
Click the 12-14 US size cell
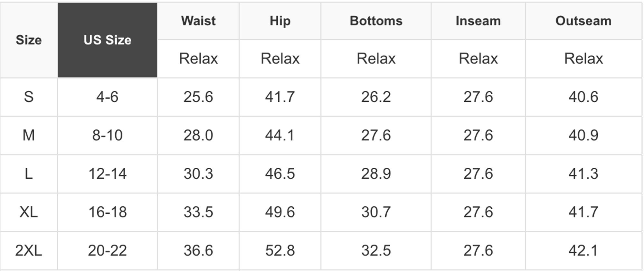click(108, 174)
